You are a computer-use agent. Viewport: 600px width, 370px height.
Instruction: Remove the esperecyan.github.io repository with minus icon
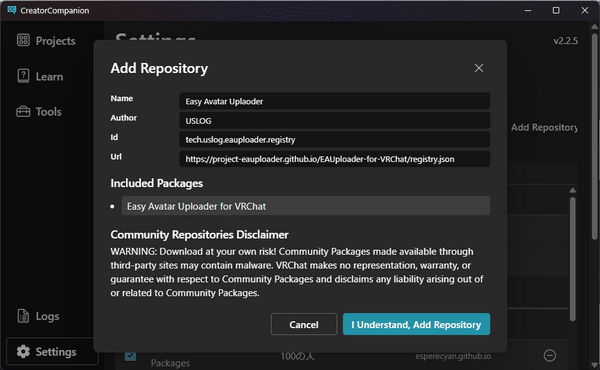click(549, 355)
